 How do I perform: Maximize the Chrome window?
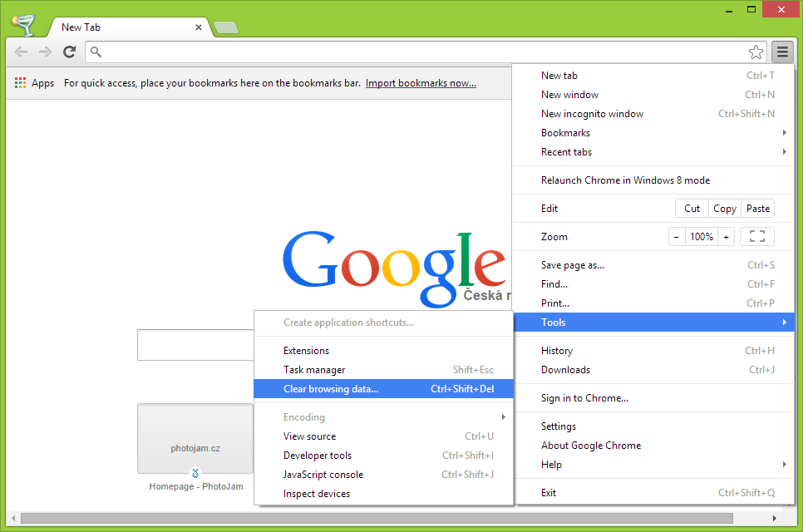pos(751,10)
